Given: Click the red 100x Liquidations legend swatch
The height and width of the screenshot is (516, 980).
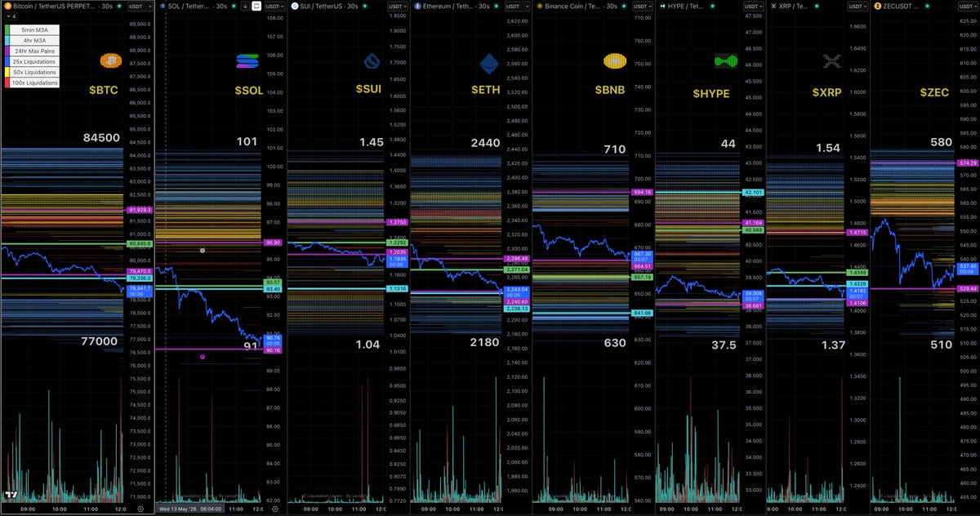Looking at the screenshot, I should coord(7,82).
